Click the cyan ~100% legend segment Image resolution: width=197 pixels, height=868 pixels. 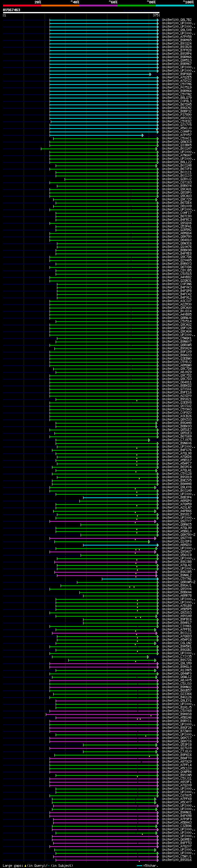coord(175,6)
